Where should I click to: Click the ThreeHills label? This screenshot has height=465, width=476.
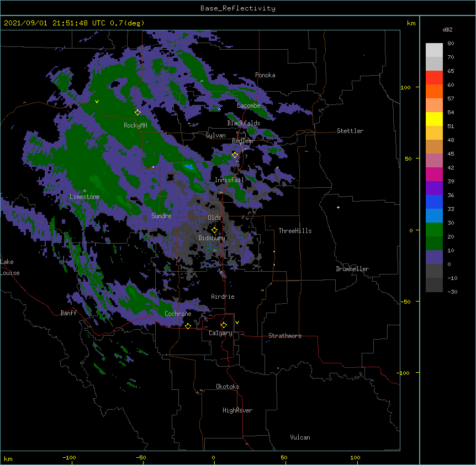[x=295, y=231]
